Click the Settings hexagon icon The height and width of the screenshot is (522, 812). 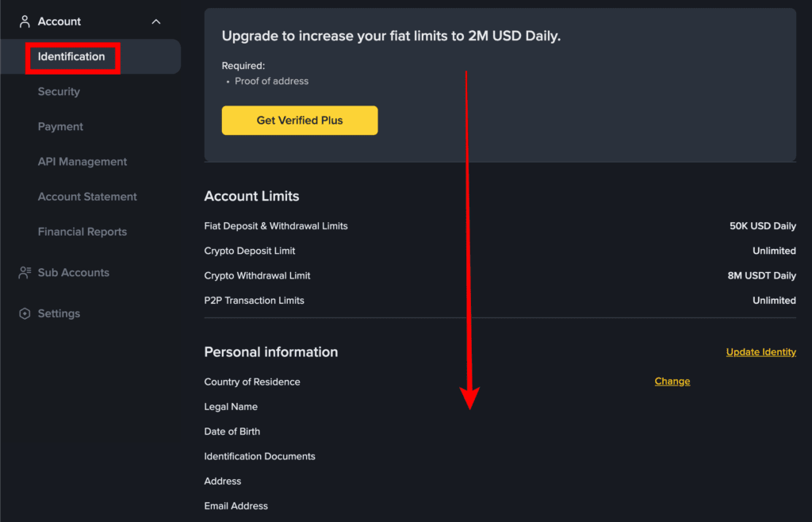(25, 313)
